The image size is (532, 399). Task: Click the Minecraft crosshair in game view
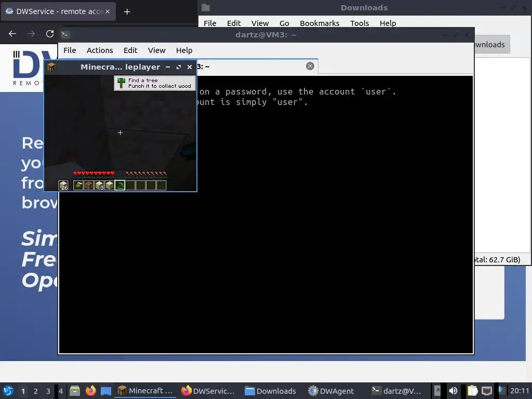pos(120,132)
